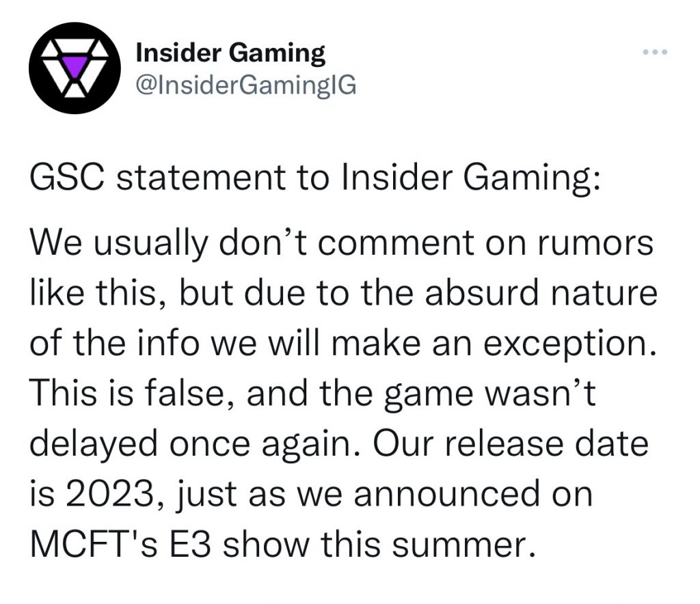
Task: Click the word 'rumors' in the tweet
Action: click(x=596, y=243)
